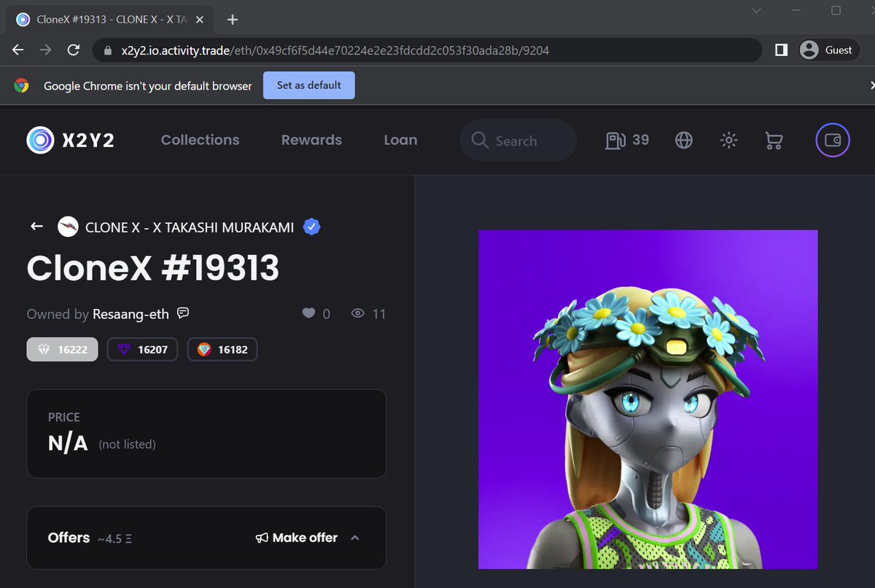Select the 16222 rarity rank badge

click(x=62, y=350)
